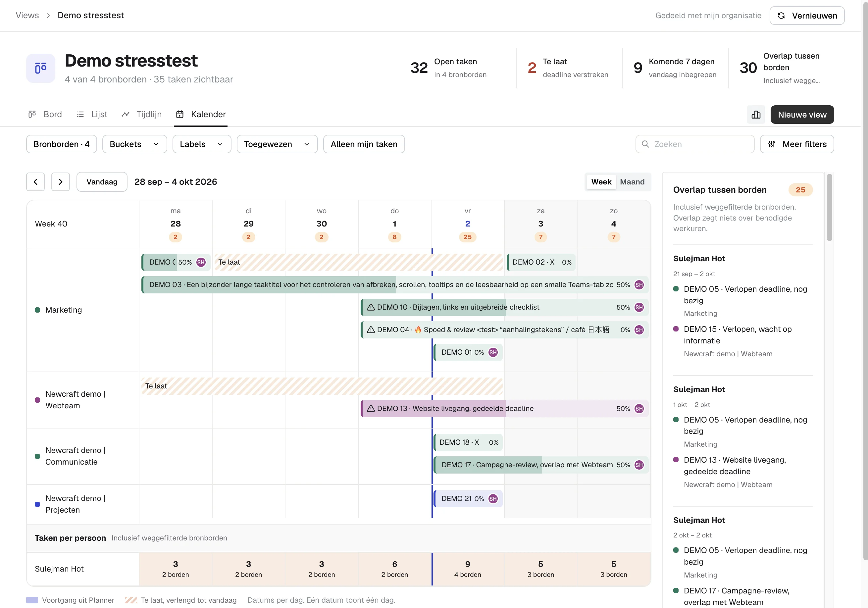Click the filter sliders icon in Meer filters
This screenshot has width=868, height=608.
pyautogui.click(x=772, y=144)
